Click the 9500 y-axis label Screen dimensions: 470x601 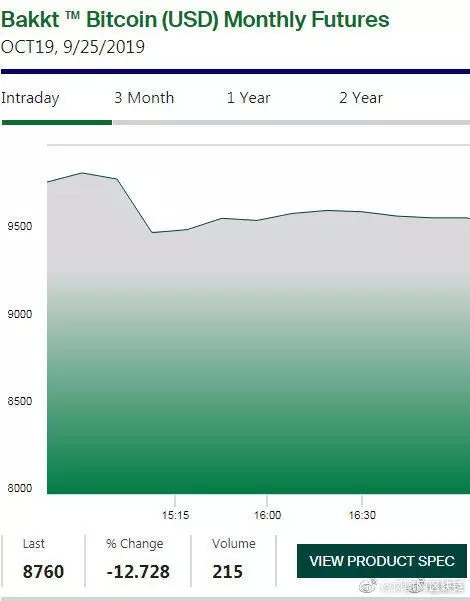click(20, 226)
